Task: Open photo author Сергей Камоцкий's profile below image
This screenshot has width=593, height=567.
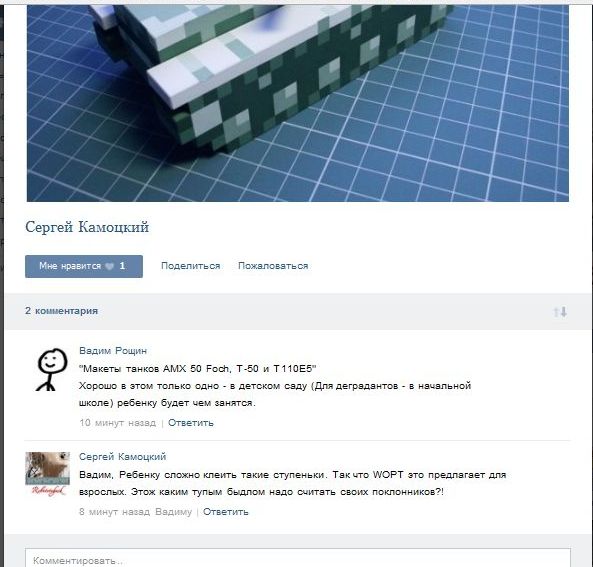Action: [x=87, y=227]
